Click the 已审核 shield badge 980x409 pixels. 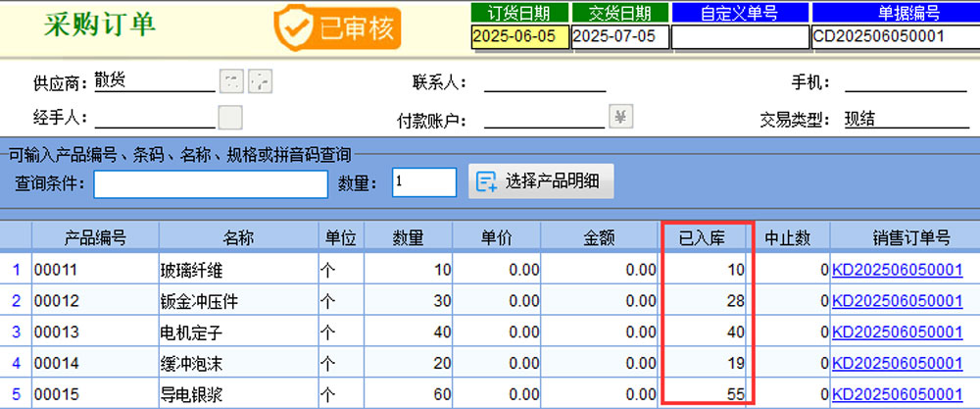[x=338, y=27]
